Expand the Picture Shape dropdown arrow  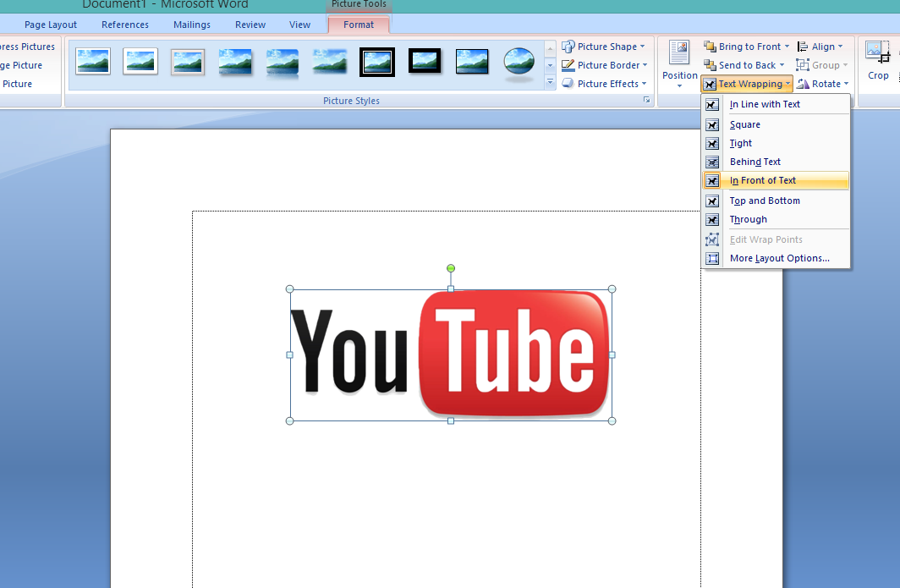(642, 47)
